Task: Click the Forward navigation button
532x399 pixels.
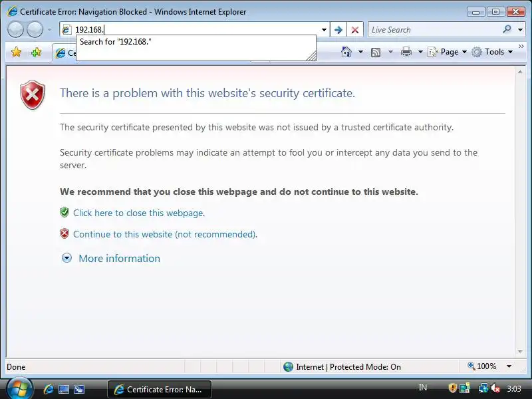Action: click(x=35, y=29)
